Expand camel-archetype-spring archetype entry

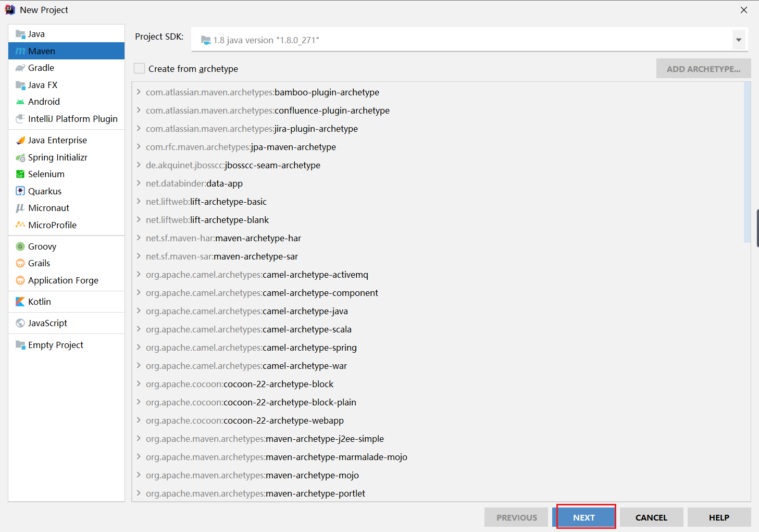click(139, 348)
